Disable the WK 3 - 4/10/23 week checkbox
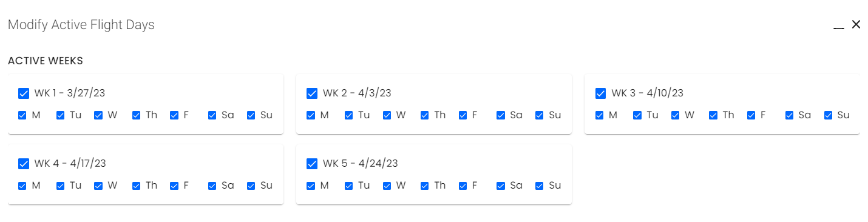Viewport: 868px width, 222px height. click(x=600, y=93)
